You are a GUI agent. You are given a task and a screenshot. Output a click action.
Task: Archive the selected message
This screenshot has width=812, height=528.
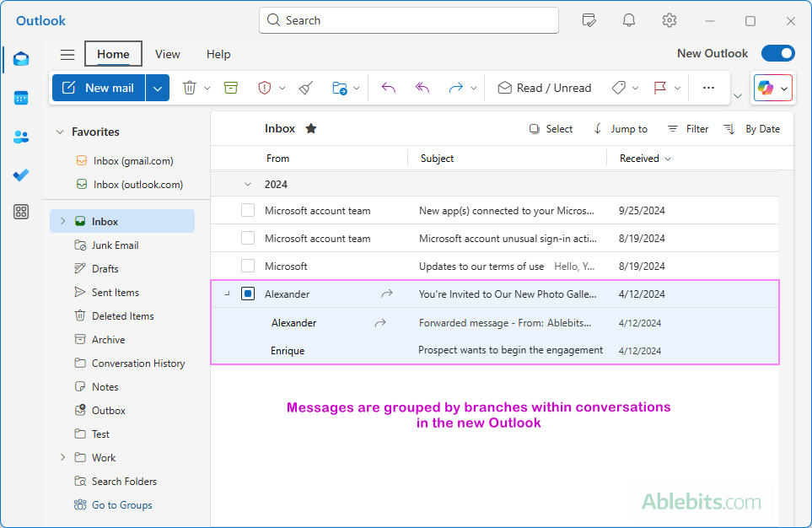click(x=231, y=88)
